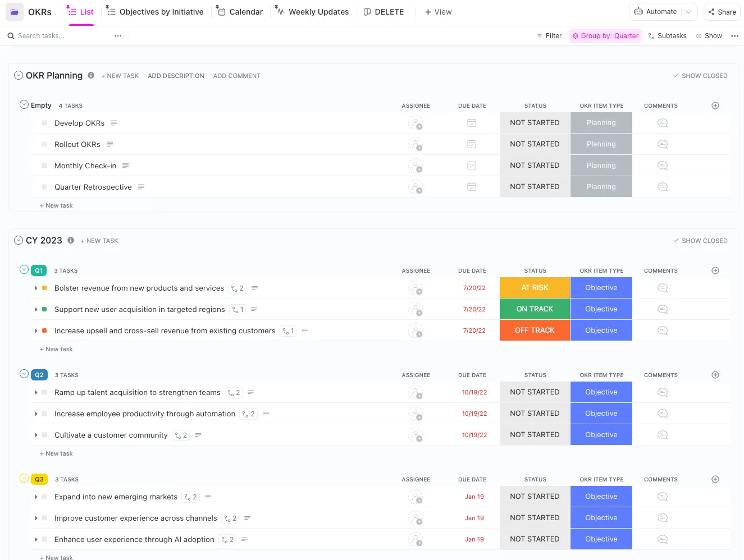Click status square of Develop OKRs

[44, 123]
